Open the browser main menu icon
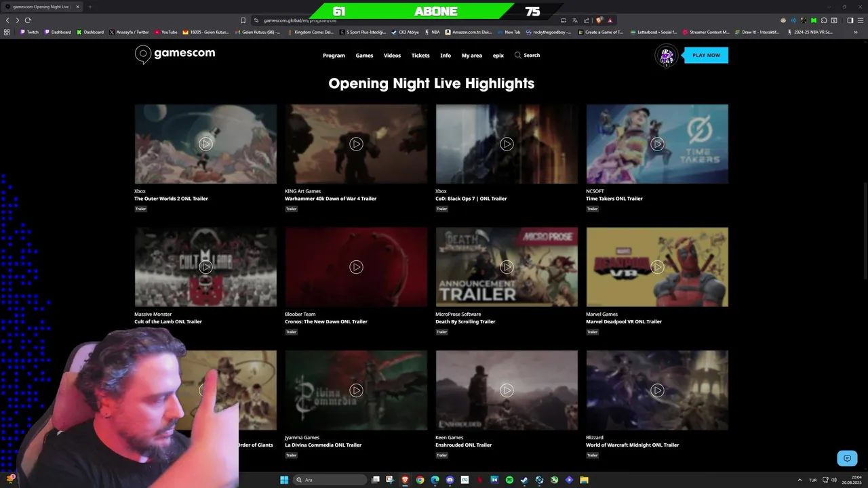Screen dimensions: 868x488 tap(860, 20)
